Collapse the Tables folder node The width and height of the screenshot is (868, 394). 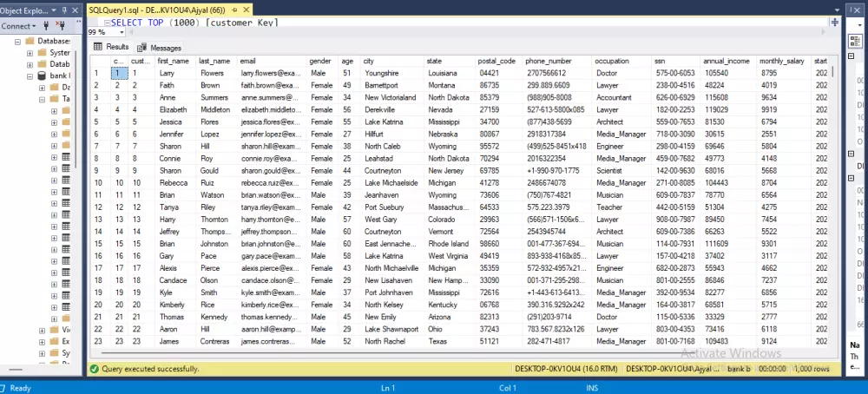click(x=42, y=99)
